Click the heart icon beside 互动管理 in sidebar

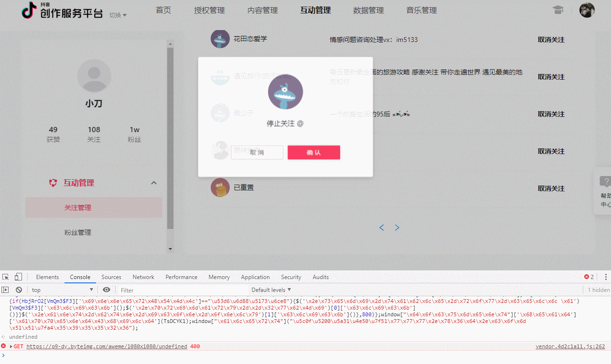click(x=53, y=183)
